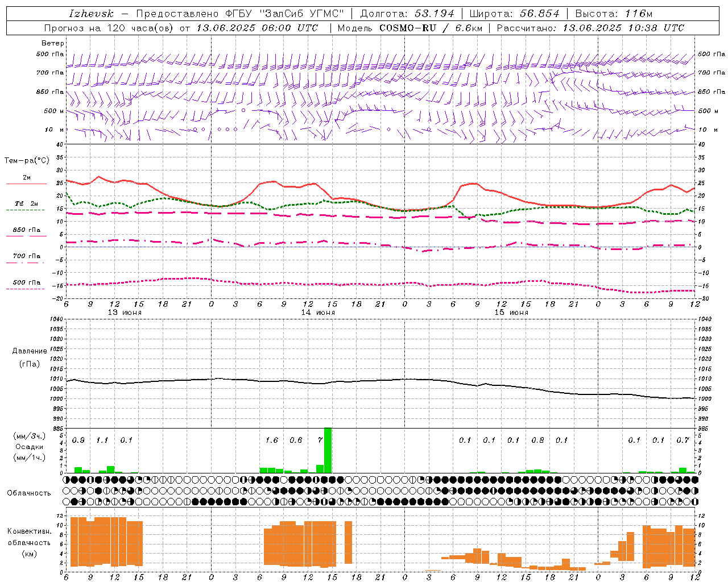Image resolution: width=728 pixels, height=582 pixels.
Task: Select the "15 июня" date label
Action: [x=511, y=313]
